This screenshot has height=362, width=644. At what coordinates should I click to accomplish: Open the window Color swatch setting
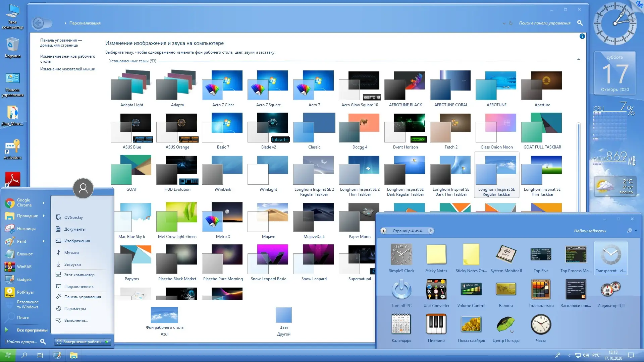[283, 315]
